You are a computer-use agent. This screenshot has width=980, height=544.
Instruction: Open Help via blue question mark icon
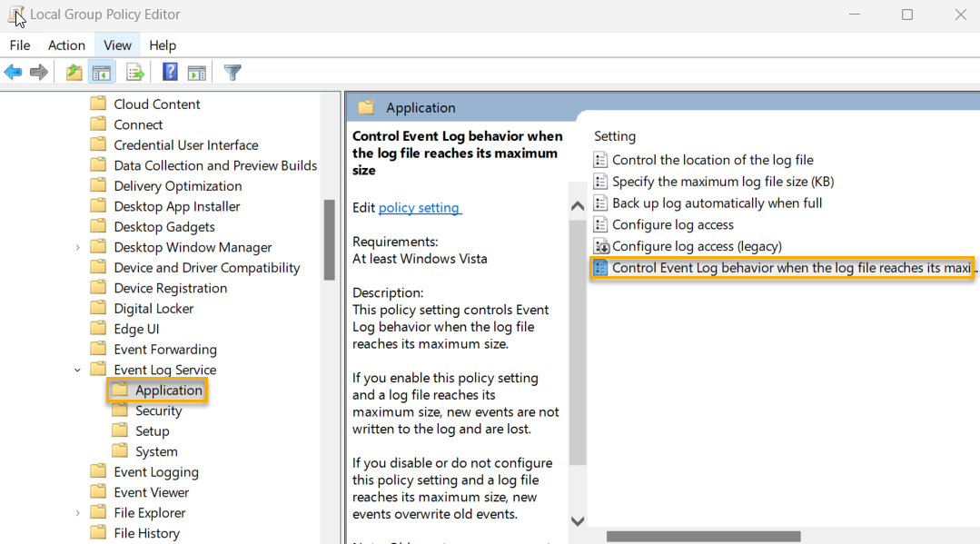point(170,73)
